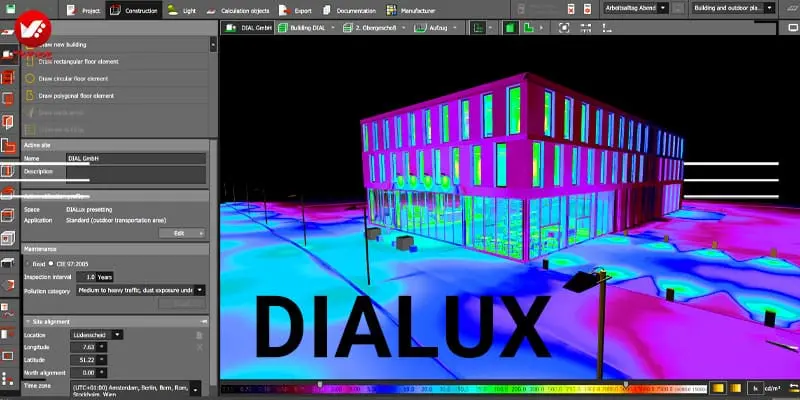Open the Export tab
This screenshot has width=800, height=400.
click(x=296, y=10)
